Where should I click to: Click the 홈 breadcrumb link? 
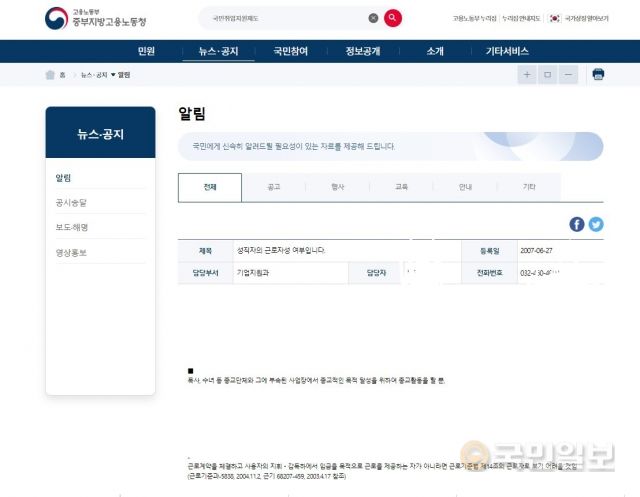click(x=62, y=75)
